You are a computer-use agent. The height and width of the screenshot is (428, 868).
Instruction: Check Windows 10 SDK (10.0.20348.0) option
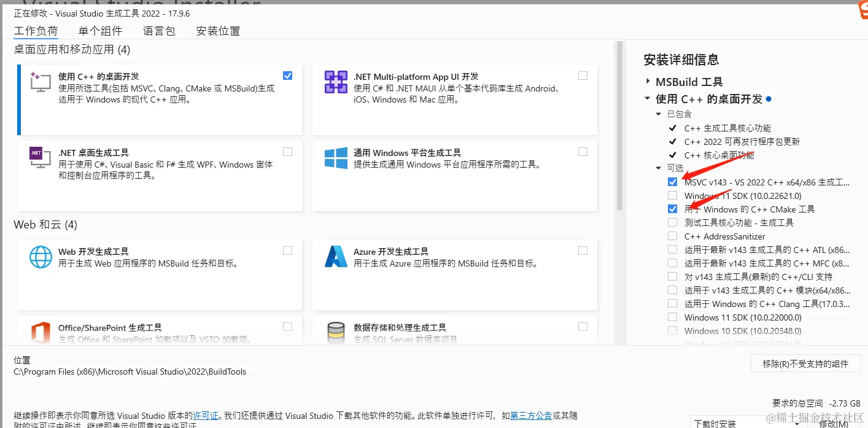[673, 330]
